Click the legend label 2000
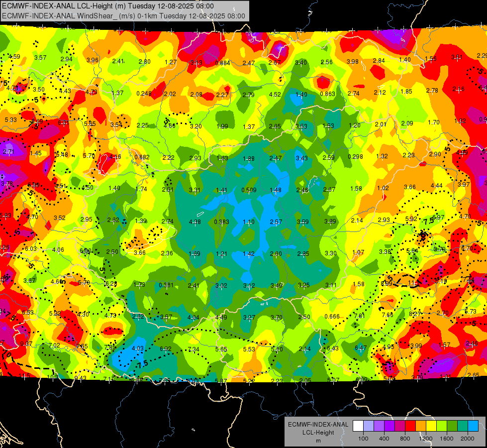487x448 pixels. point(468,439)
